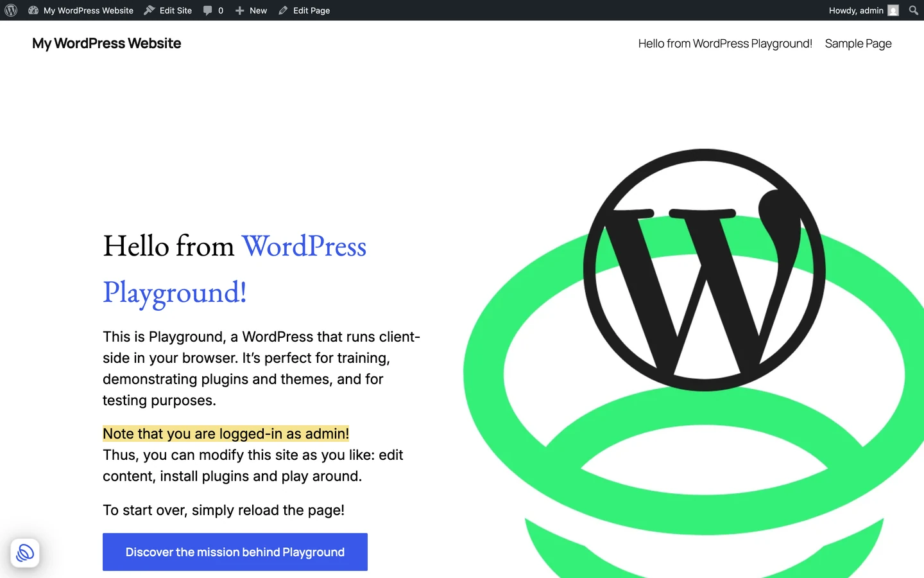Viewport: 924px width, 578px height.
Task: Open the admin bar search magnifier
Action: click(914, 10)
